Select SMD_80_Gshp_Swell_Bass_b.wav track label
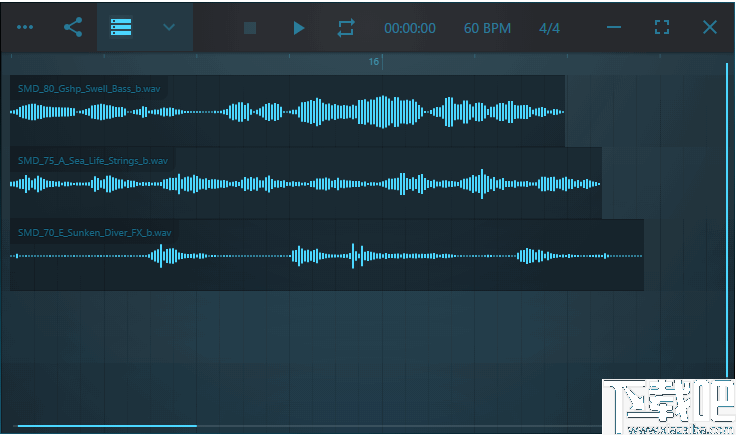Image resolution: width=738 pixels, height=435 pixels. coord(89,89)
